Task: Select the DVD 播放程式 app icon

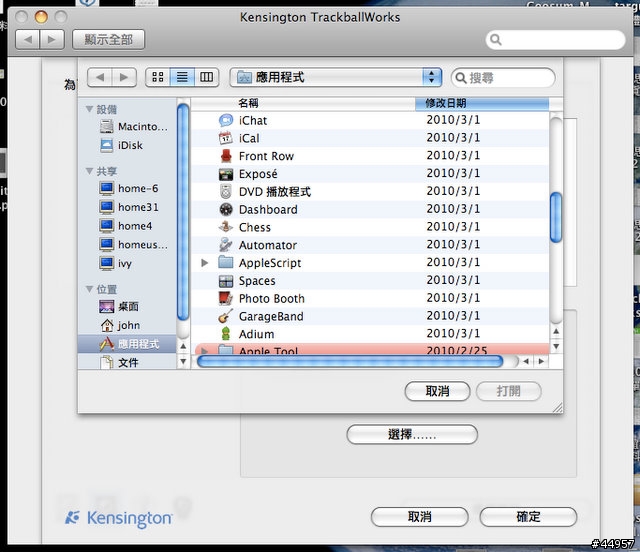Action: pyautogui.click(x=226, y=191)
